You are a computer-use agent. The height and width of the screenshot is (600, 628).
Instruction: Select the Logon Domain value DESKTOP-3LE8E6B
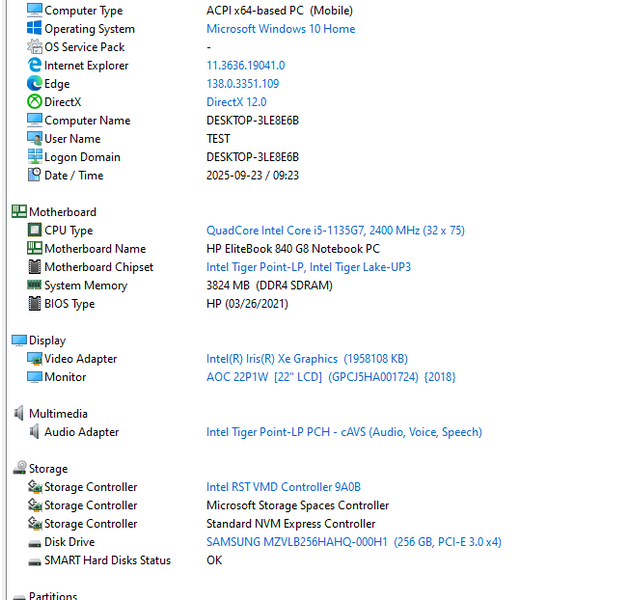[x=252, y=157]
